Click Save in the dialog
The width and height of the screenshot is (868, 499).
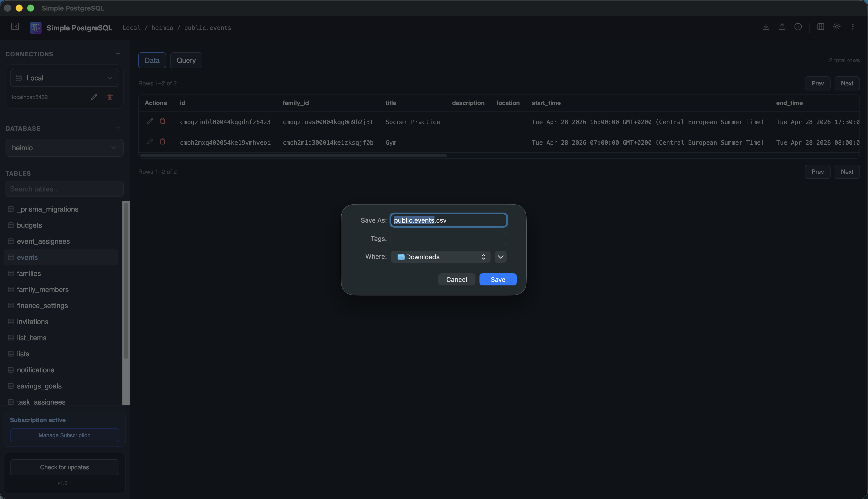(x=498, y=279)
